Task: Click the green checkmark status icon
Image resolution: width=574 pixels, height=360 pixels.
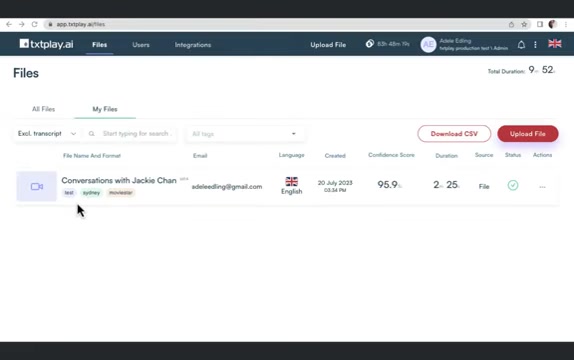Action: (513, 185)
